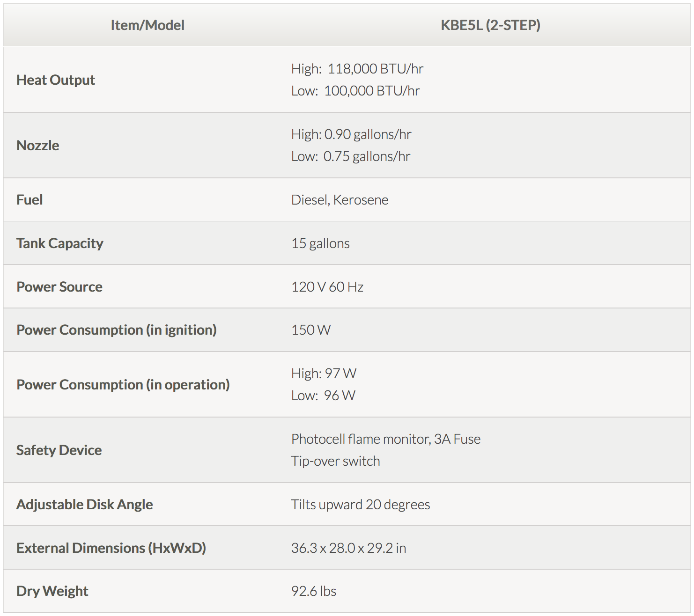Click the 120 V 60 Hz value
694x616 pixels.
[327, 287]
